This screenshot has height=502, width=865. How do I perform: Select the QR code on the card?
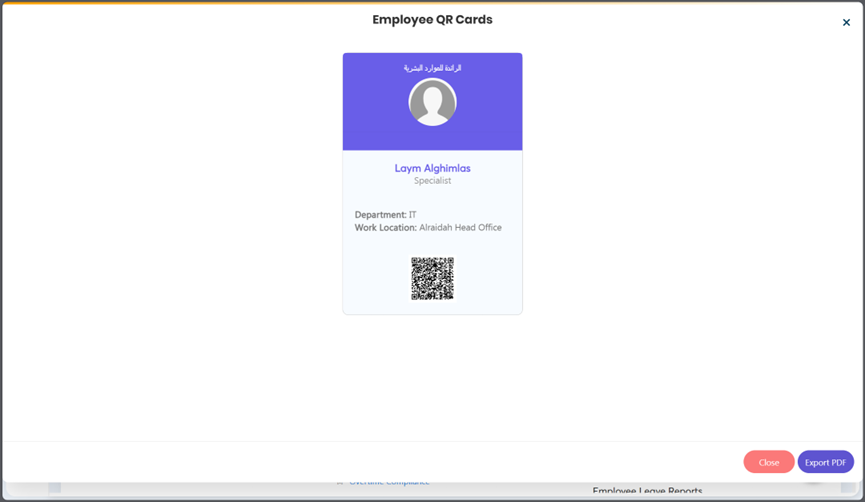pyautogui.click(x=432, y=278)
